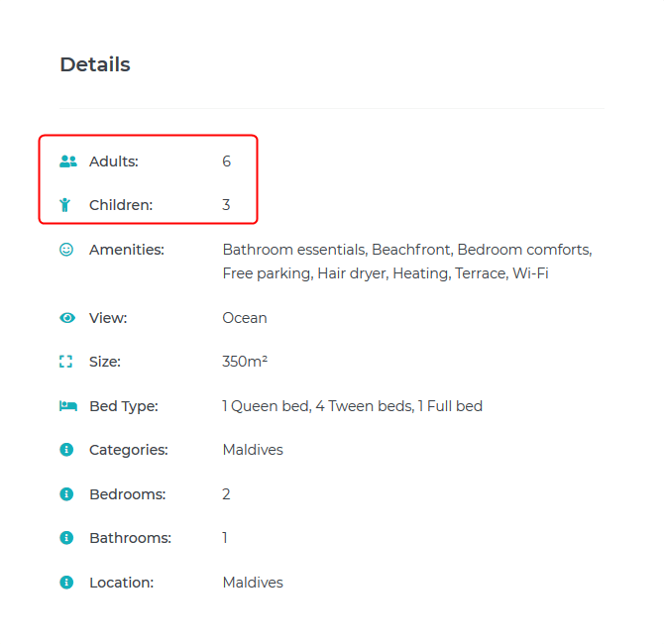The image size is (664, 644).
Task: Click the Bedrooms count value 2
Action: point(227,493)
